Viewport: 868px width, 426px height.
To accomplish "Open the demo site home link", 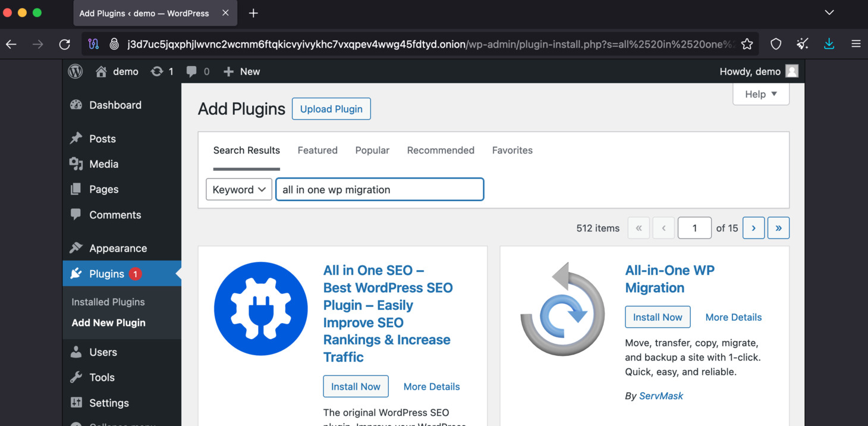I will tap(117, 71).
